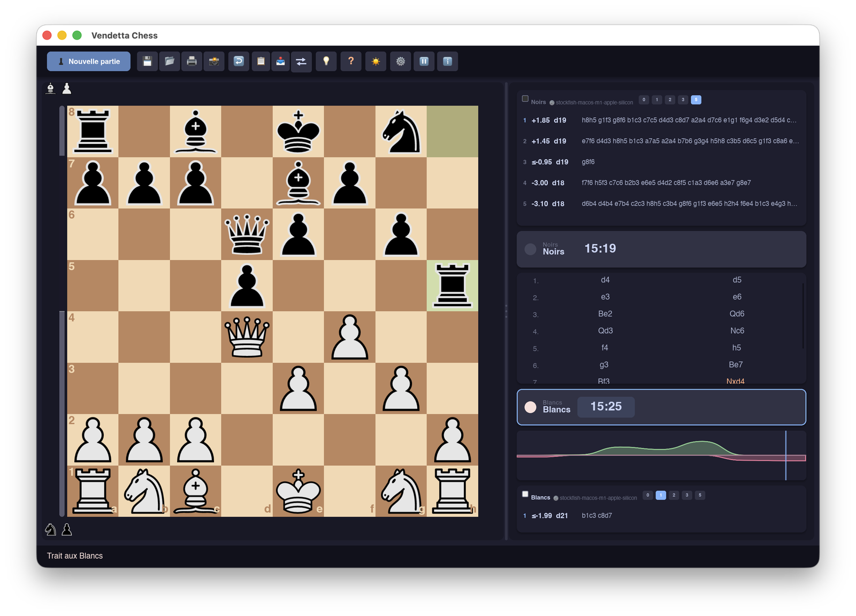Viewport: 856px width, 616px height.
Task: Click the Noirs clock showing 15:19
Action: tap(600, 248)
